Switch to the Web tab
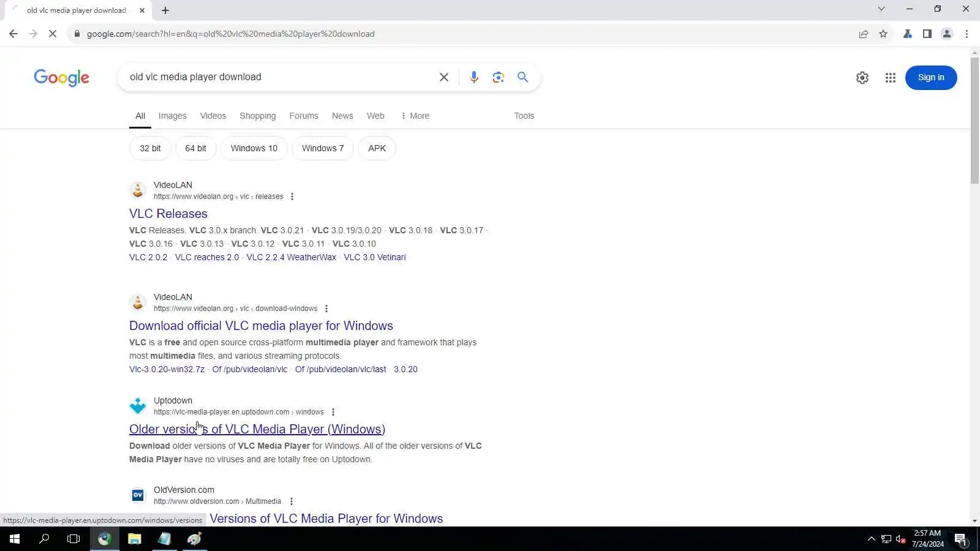Screen dimensions: 980x551 click(x=375, y=116)
